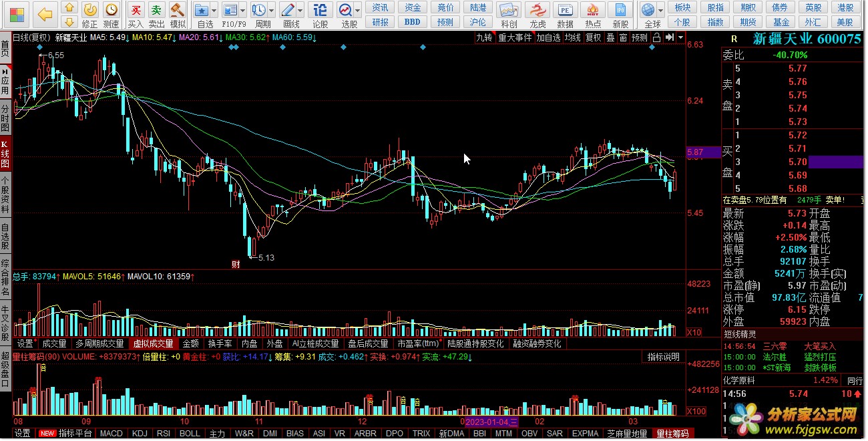This screenshot has height=441, width=868.
Task: Toggle 九转 indicator
Action: click(x=484, y=37)
